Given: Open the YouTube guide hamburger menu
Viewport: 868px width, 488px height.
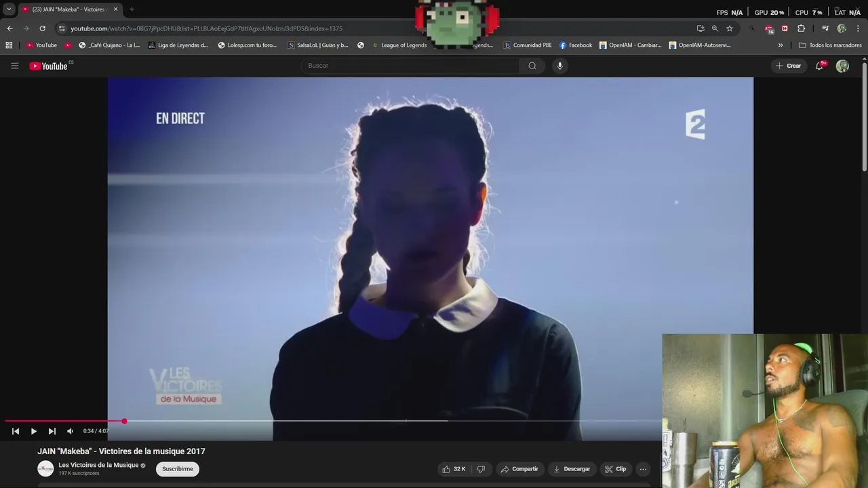Looking at the screenshot, I should pyautogui.click(x=14, y=66).
